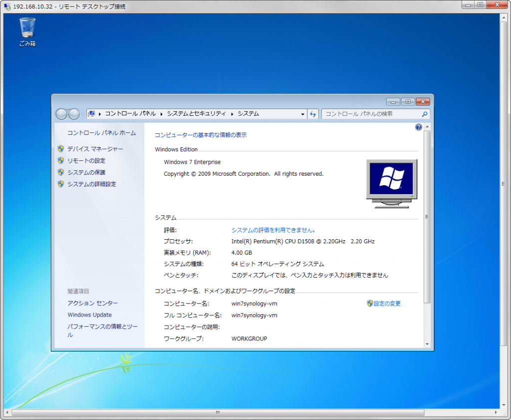Click shield icon beside リモートの設定
Viewport: 511px width, 420px height.
pyautogui.click(x=60, y=161)
